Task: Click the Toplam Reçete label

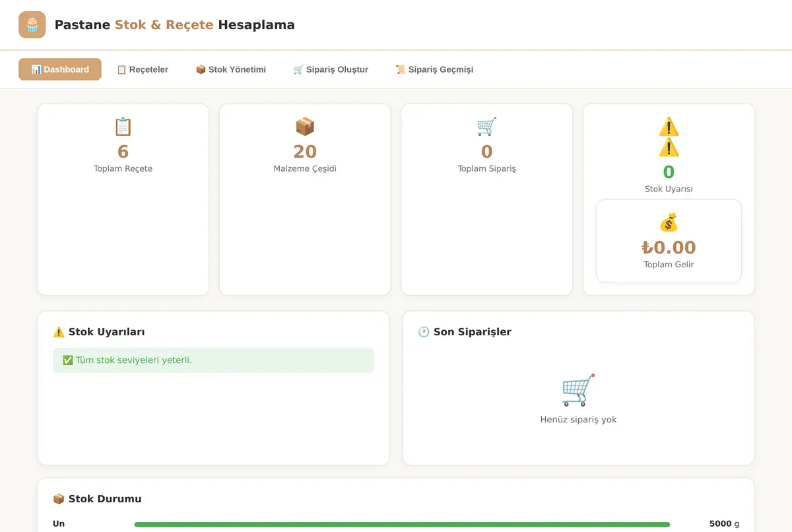Action: [123, 169]
